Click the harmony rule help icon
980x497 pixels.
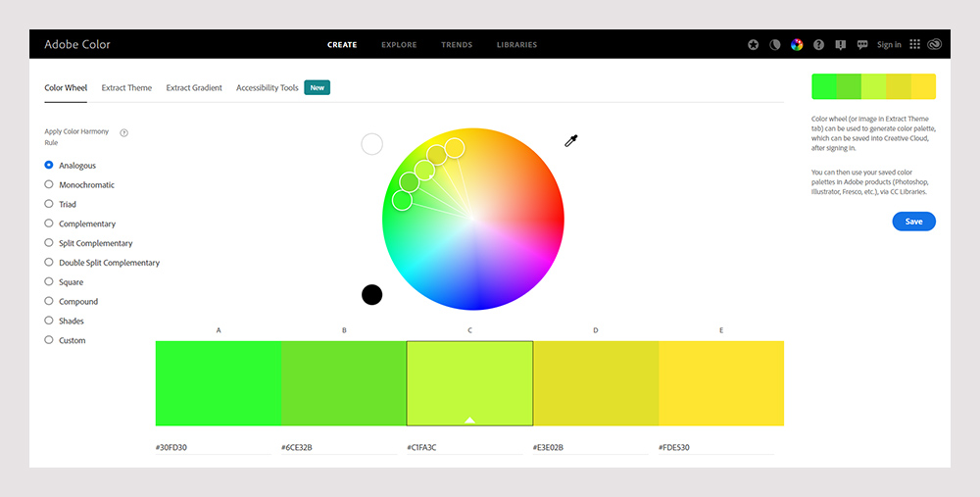(x=123, y=132)
